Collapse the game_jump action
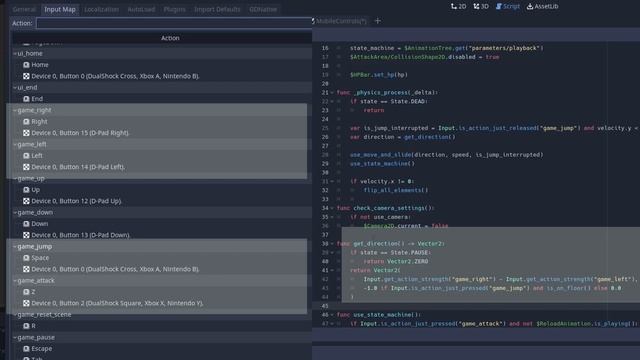This screenshot has height=360, width=640. coord(15,247)
